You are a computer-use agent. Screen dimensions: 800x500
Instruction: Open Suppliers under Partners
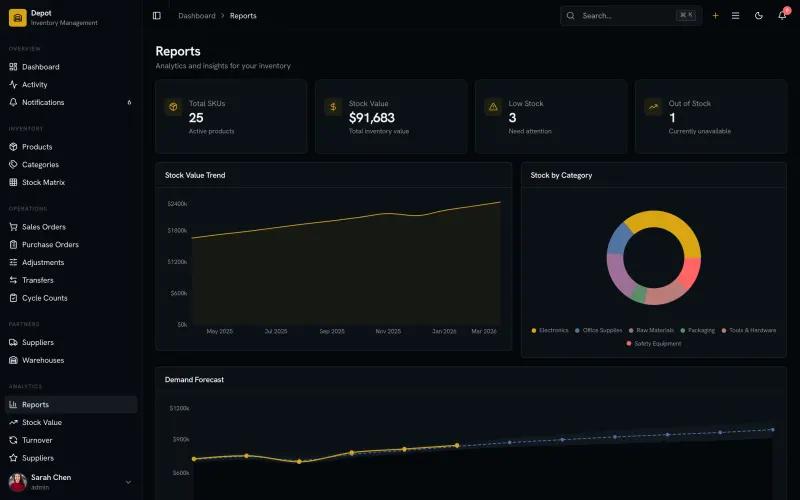coord(70,342)
